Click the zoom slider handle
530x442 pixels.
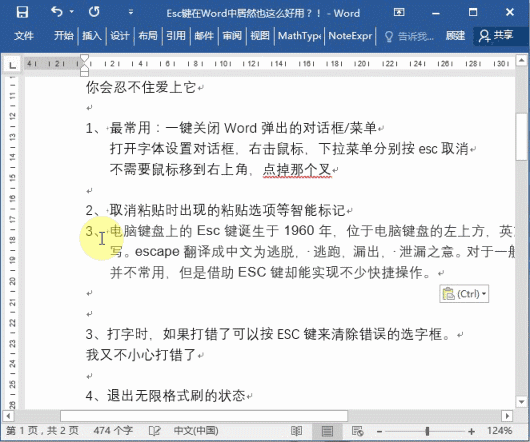point(427,431)
